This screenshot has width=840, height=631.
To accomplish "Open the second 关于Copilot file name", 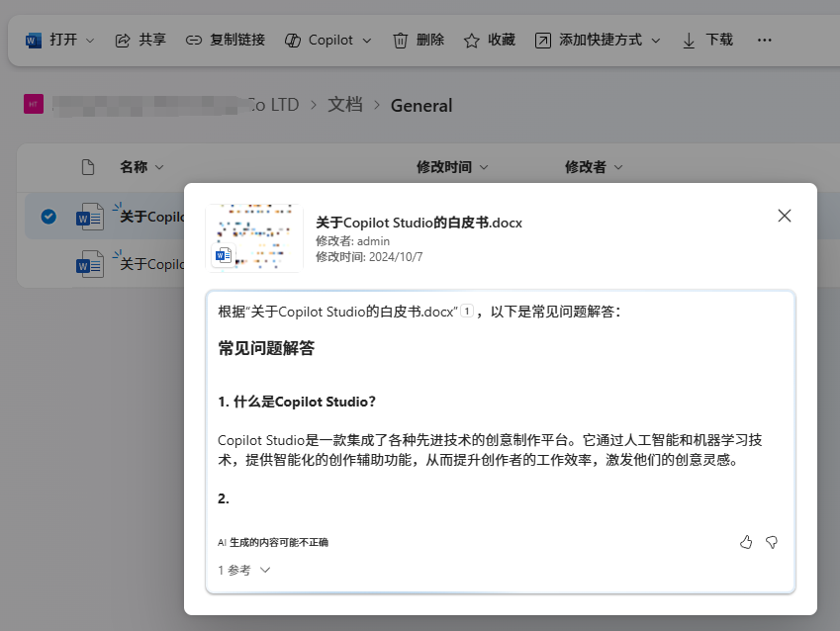I will pos(151,264).
